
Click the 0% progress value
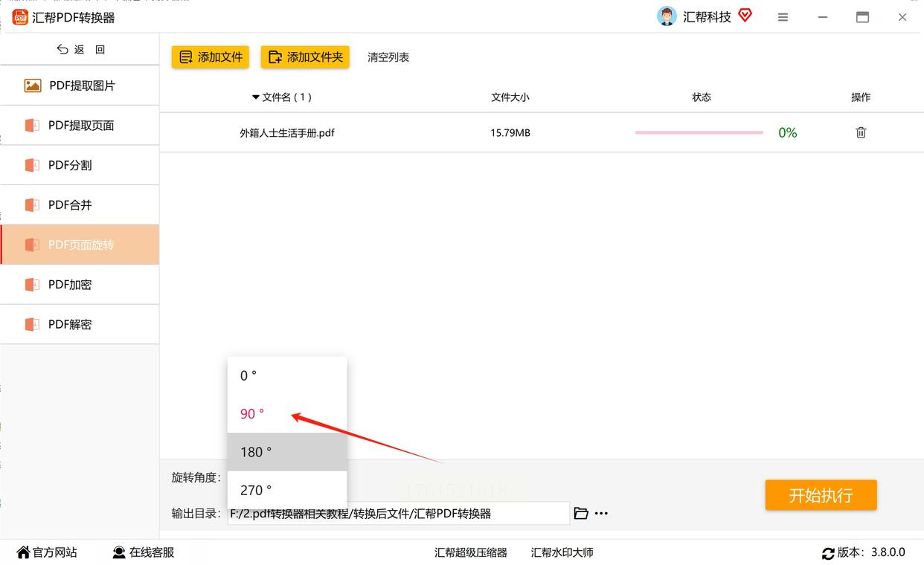(x=788, y=133)
